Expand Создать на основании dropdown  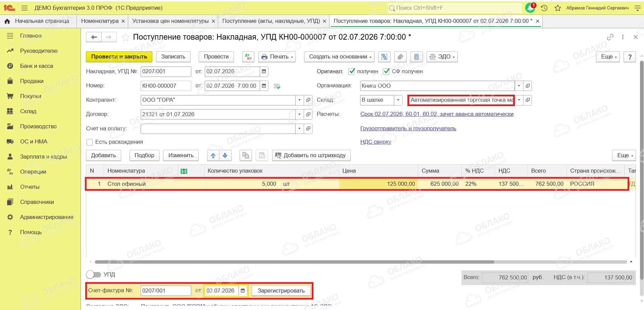click(340, 57)
